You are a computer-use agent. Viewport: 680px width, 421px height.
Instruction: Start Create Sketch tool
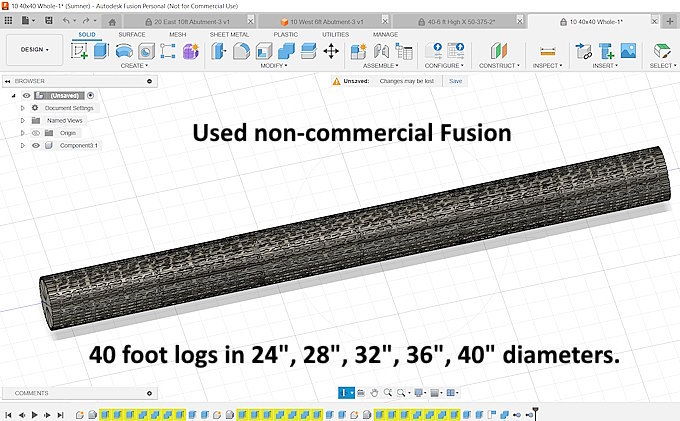[79, 51]
